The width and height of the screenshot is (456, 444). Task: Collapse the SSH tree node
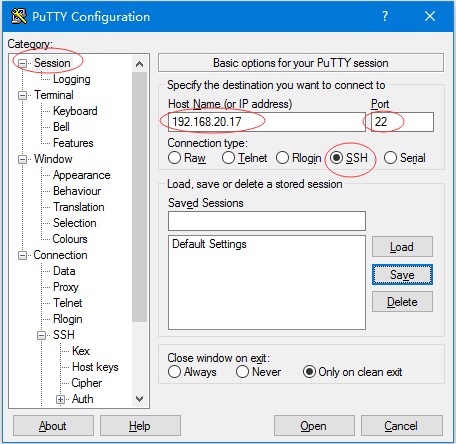[41, 335]
